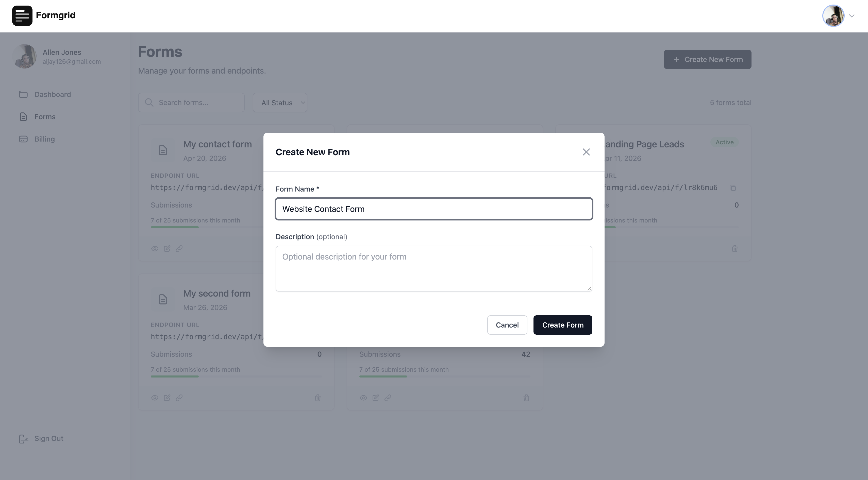The width and height of the screenshot is (868, 480).
Task: Delete My second form using the trash icon
Action: (317, 398)
